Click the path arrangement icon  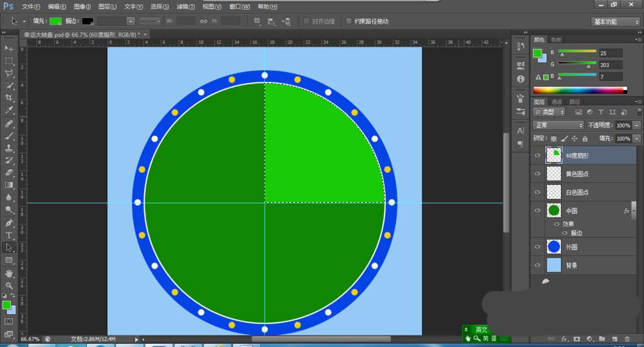pyautogui.click(x=287, y=21)
